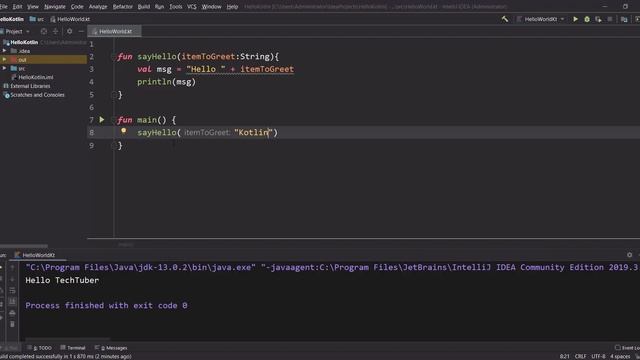Toggle scroll to end icon in Run console
The height and width of the screenshot is (360, 640).
point(12,302)
